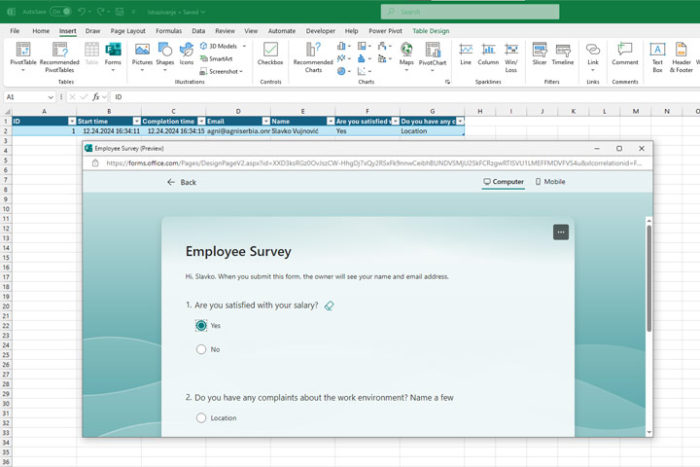Screen dimensions: 700x467
Task: Open Recommended PivotTables
Action: point(59,57)
